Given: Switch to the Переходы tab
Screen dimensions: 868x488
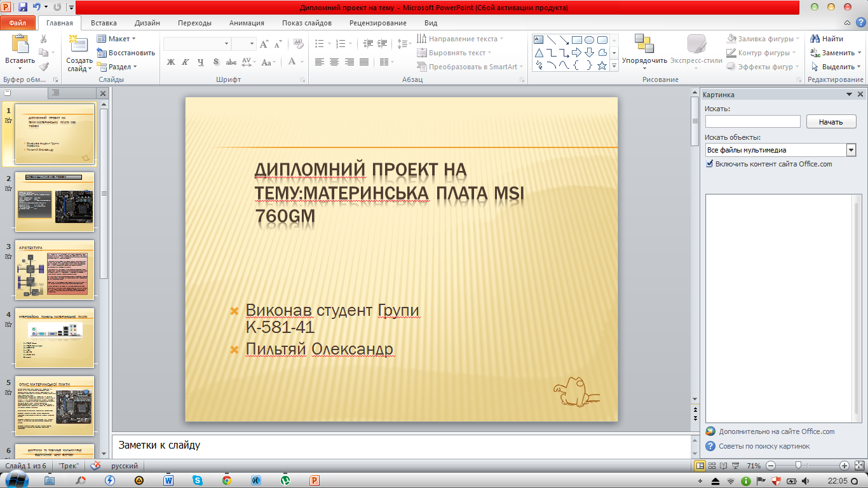Looking at the screenshot, I should click(194, 23).
